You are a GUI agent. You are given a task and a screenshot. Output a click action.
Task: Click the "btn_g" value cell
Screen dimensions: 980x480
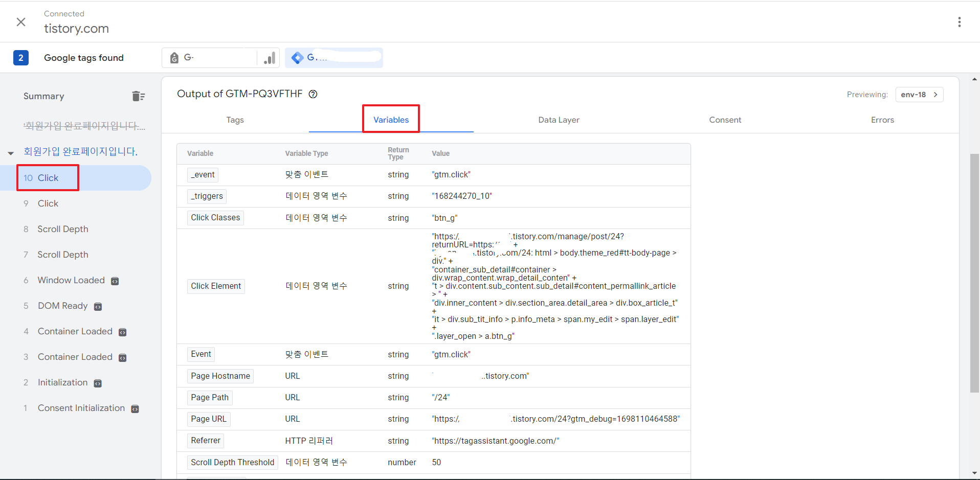444,218
